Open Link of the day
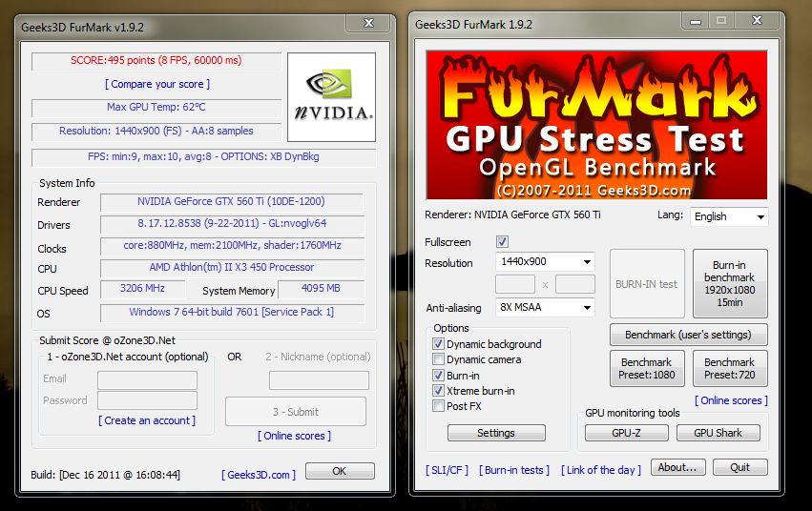 (x=601, y=470)
